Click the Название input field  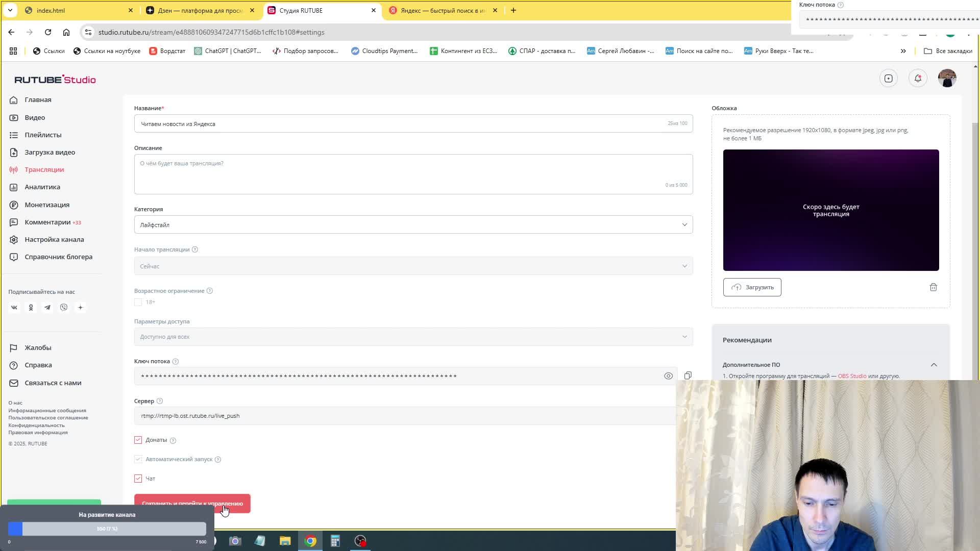413,124
